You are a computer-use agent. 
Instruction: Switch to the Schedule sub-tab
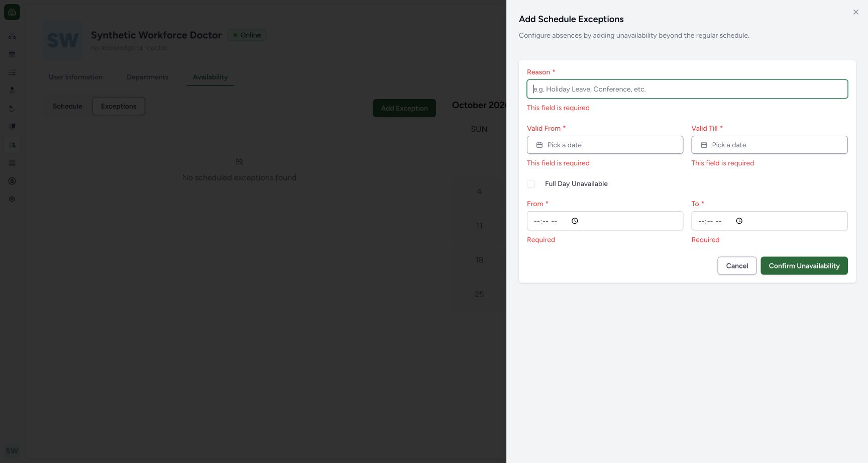(x=67, y=106)
